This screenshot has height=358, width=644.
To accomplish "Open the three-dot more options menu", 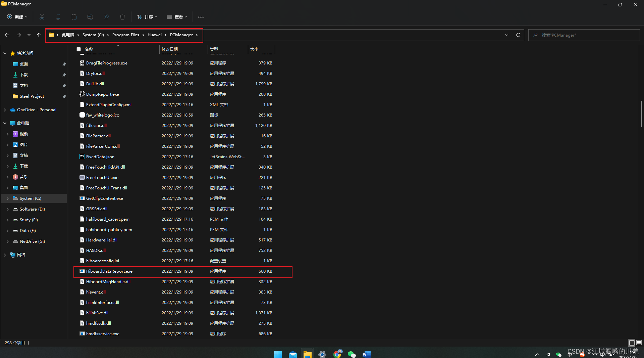I will [x=201, y=17].
